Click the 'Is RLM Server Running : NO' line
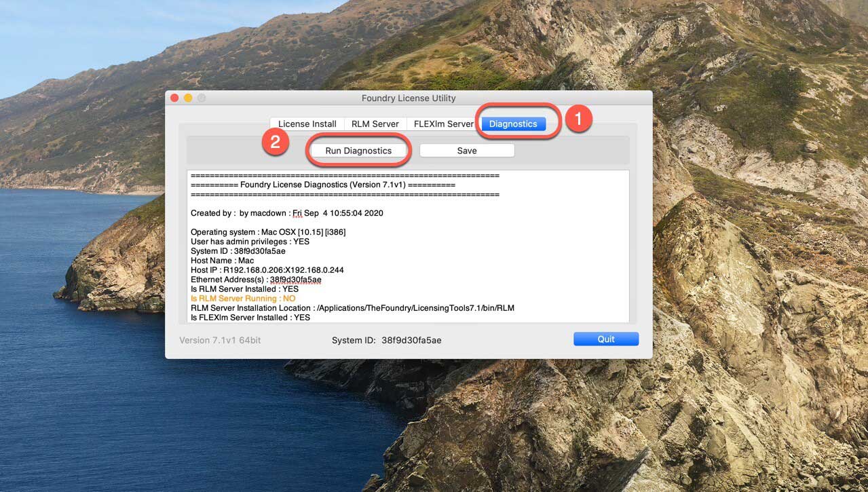Image resolution: width=868 pixels, height=492 pixels. coord(243,299)
